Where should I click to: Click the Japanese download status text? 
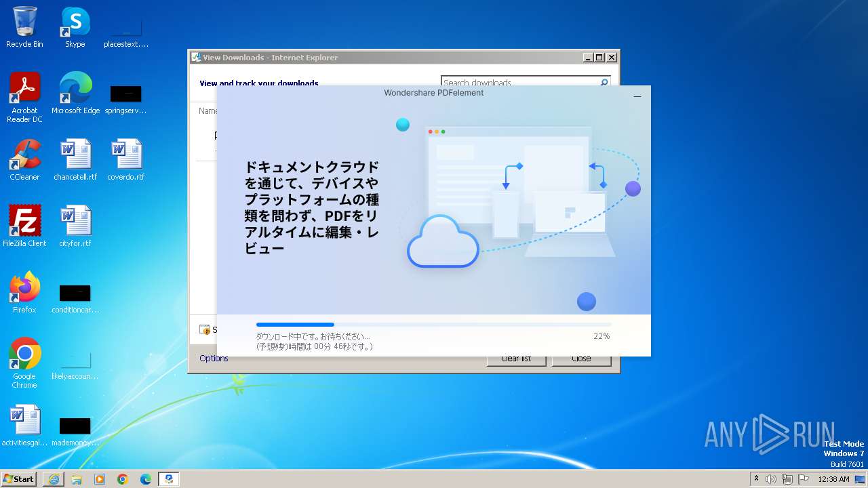[x=313, y=336]
